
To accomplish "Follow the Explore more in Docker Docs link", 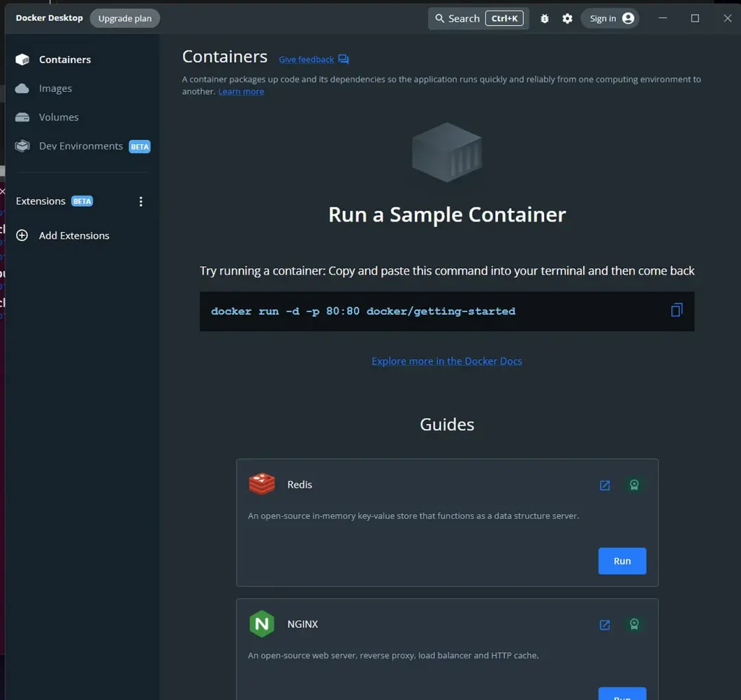I will coord(447,361).
